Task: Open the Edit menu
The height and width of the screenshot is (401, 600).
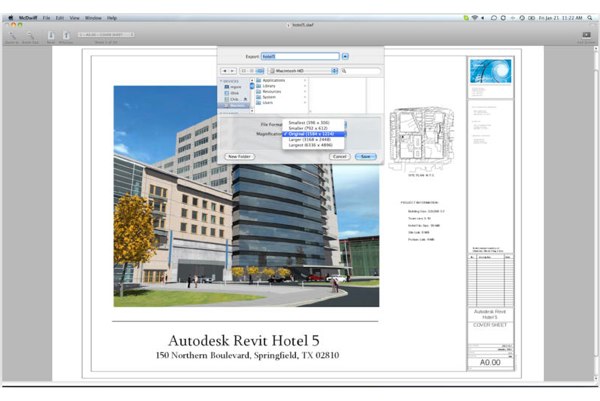Action: point(60,18)
